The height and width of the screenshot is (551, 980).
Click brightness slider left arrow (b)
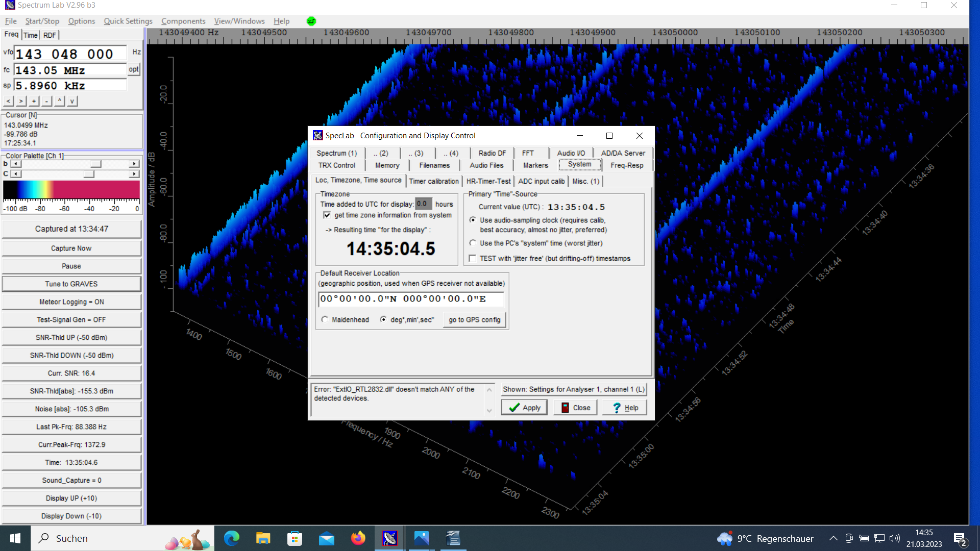click(x=16, y=164)
